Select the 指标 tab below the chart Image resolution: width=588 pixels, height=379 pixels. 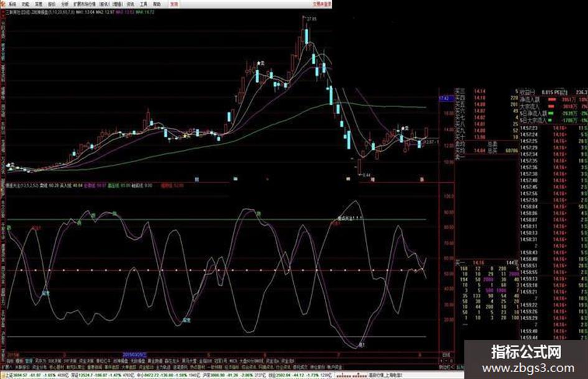10,360
